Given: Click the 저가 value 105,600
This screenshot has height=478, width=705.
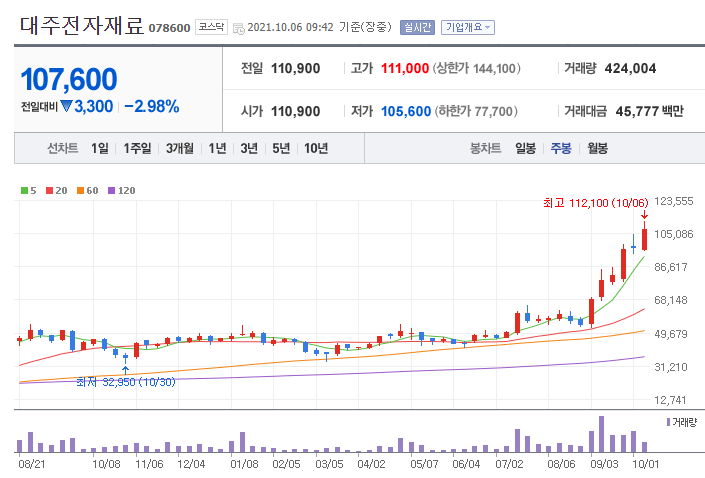Looking at the screenshot, I should click(x=406, y=111).
